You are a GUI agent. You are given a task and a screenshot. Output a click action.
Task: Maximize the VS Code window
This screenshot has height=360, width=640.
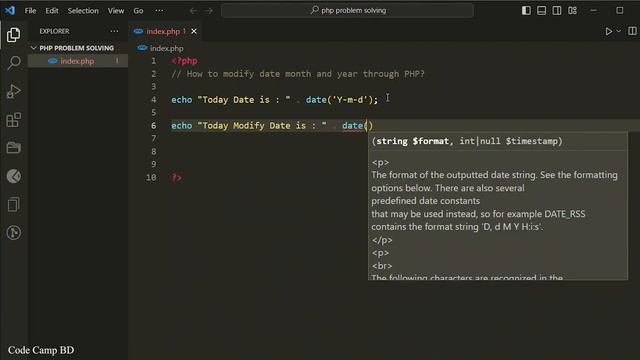coord(620,11)
